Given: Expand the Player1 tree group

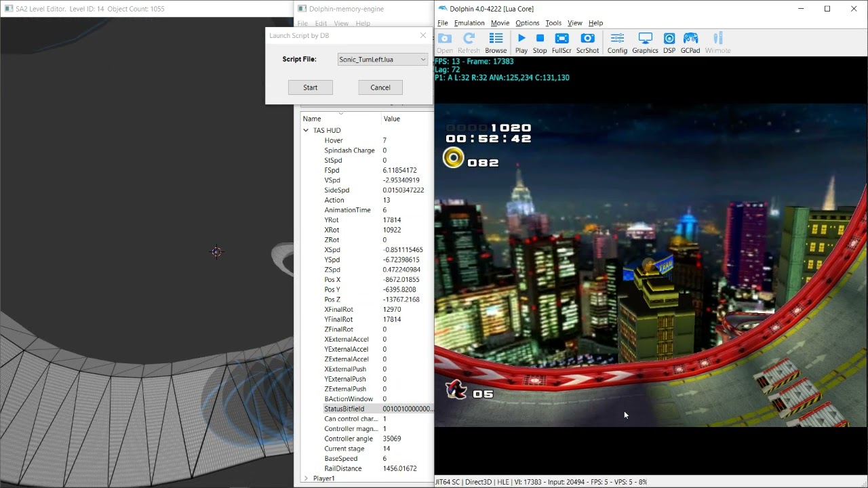Looking at the screenshot, I should pos(306,479).
